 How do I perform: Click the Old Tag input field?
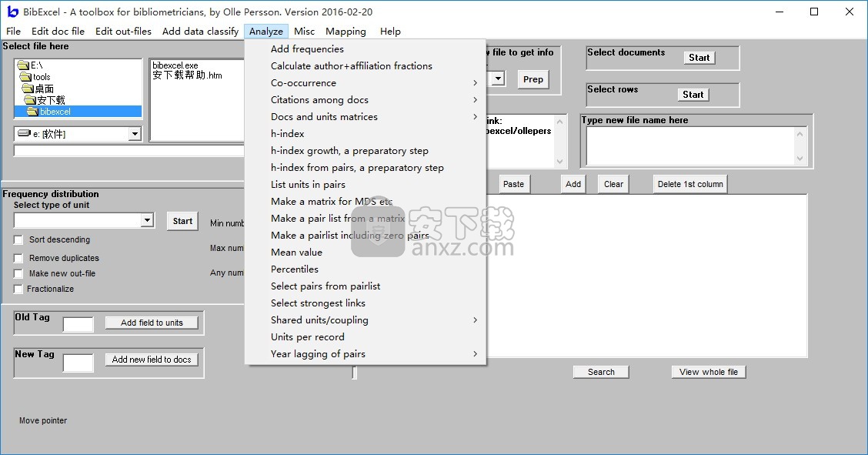(78, 324)
